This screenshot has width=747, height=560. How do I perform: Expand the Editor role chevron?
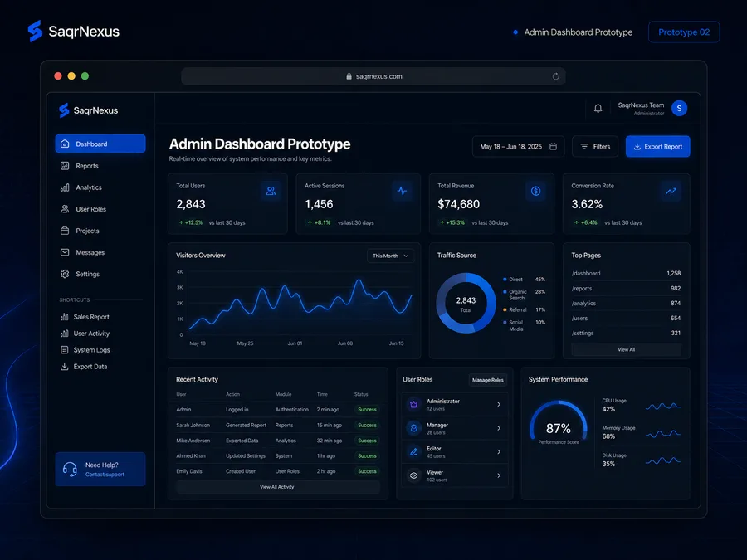[499, 451]
